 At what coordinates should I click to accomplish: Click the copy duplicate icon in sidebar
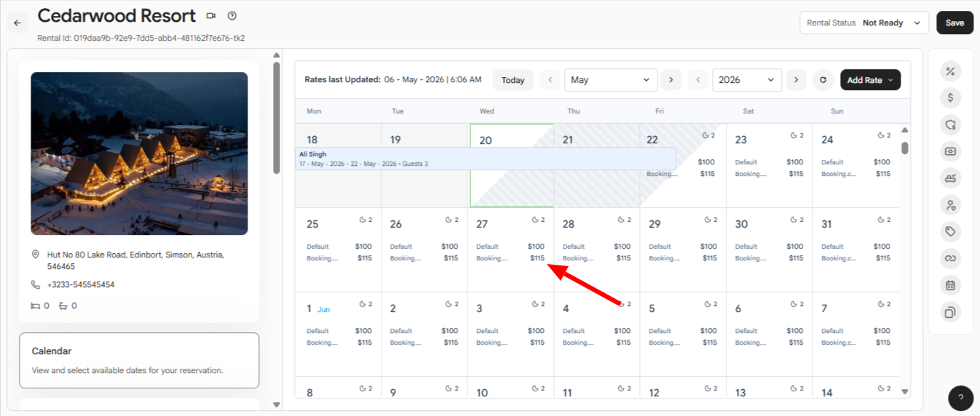tap(950, 312)
